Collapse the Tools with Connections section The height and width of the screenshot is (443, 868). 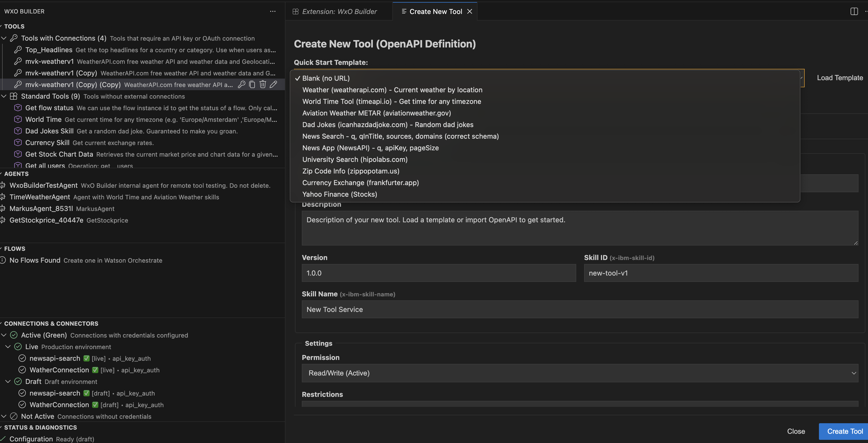(4, 38)
